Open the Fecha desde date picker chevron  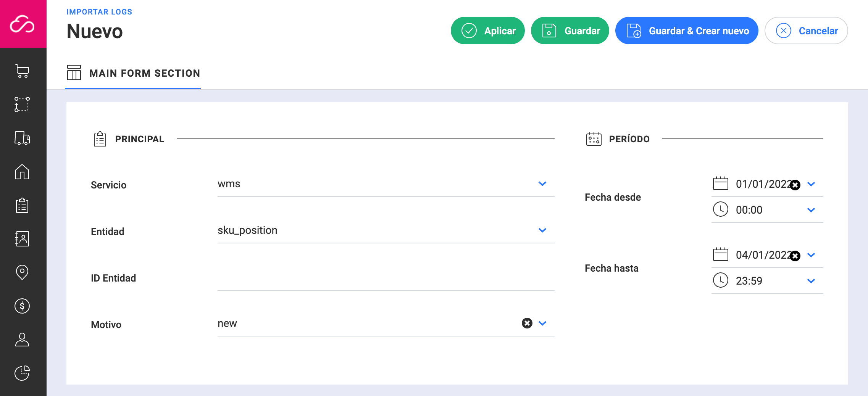[x=812, y=184]
